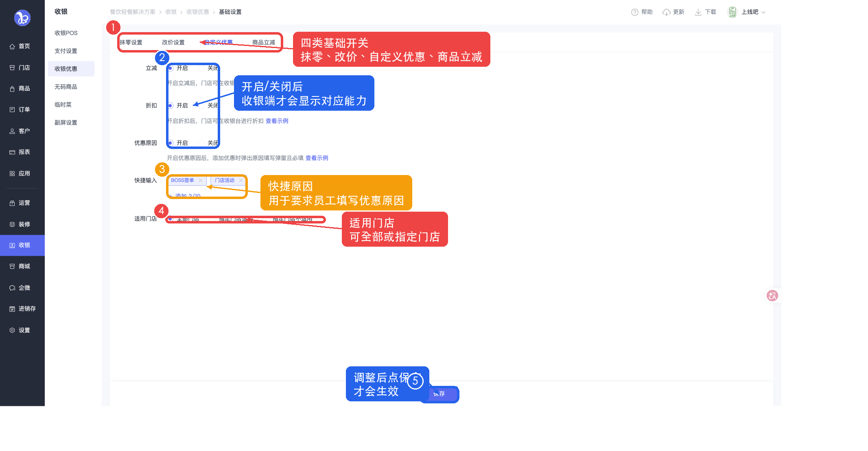
Task: Switch to the 抹零设置 tab
Action: click(x=131, y=42)
